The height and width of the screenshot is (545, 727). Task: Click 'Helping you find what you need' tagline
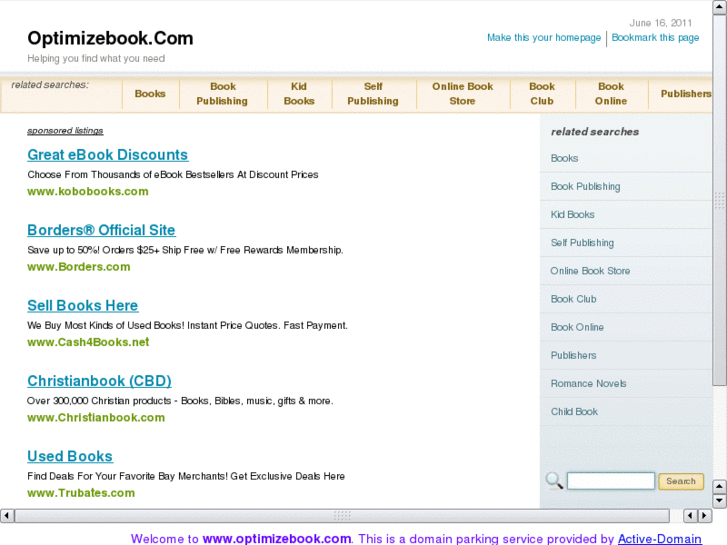coord(96,58)
